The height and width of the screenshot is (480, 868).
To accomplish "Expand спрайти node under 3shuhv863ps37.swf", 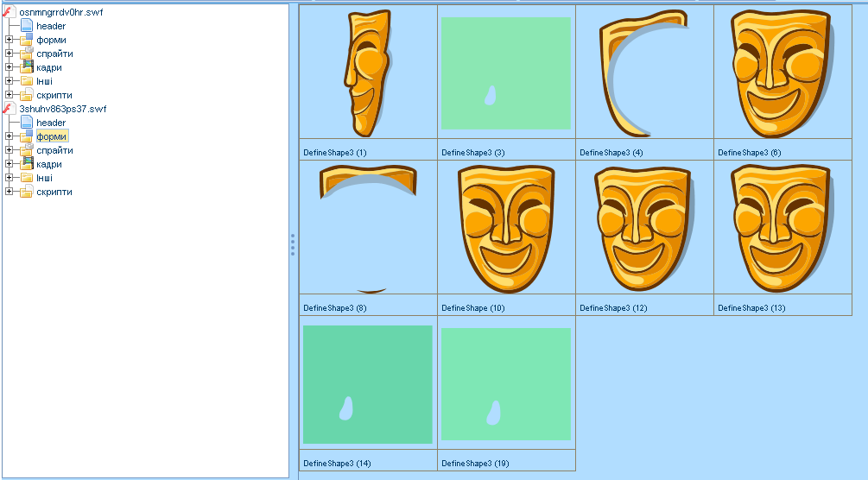I will point(9,150).
